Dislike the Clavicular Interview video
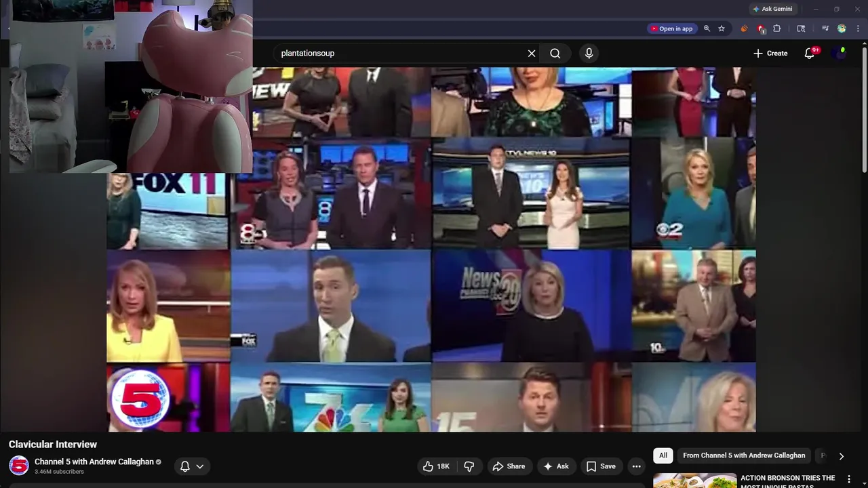Viewport: 868px width, 488px height. coord(469,466)
